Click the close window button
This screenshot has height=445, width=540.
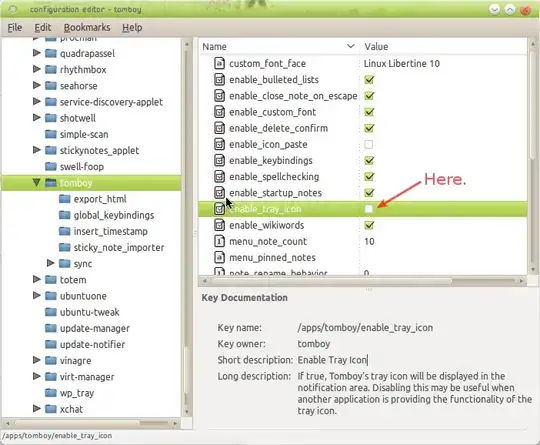526,10
